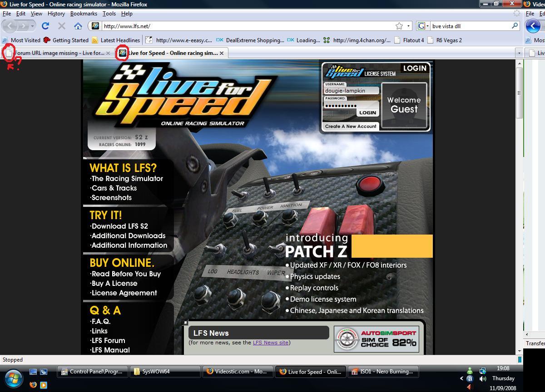Click the Stop loading X icon

(62, 26)
